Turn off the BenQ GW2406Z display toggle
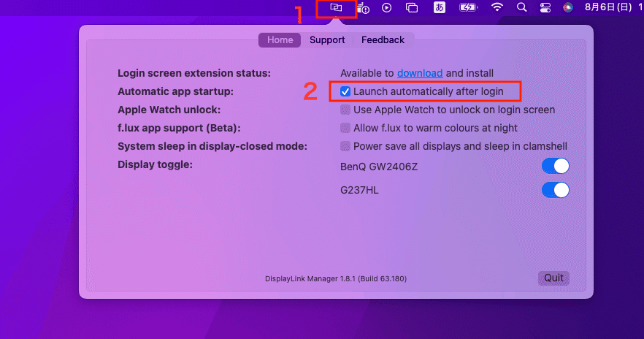This screenshot has height=339, width=644. [555, 167]
